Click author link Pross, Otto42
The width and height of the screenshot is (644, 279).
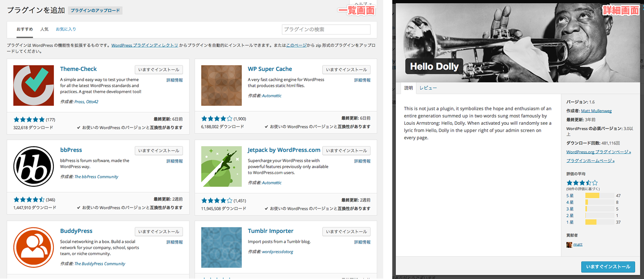86,102
